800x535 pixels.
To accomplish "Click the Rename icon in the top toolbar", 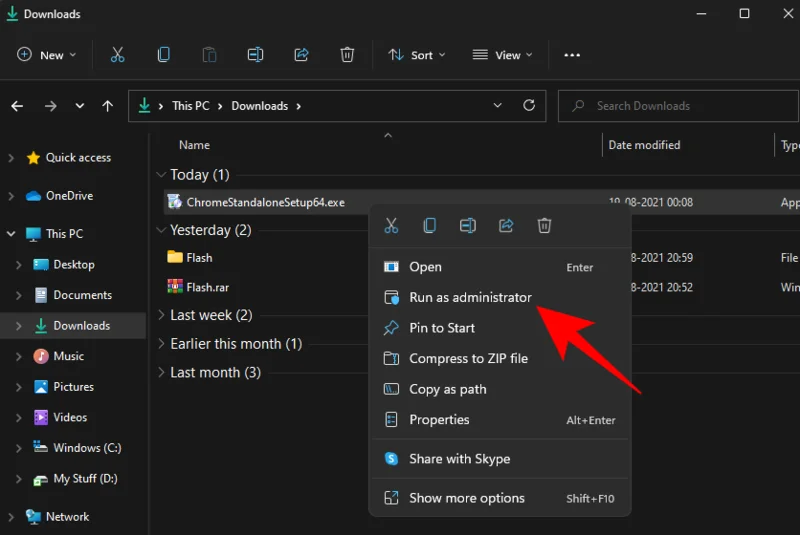I will click(x=255, y=55).
